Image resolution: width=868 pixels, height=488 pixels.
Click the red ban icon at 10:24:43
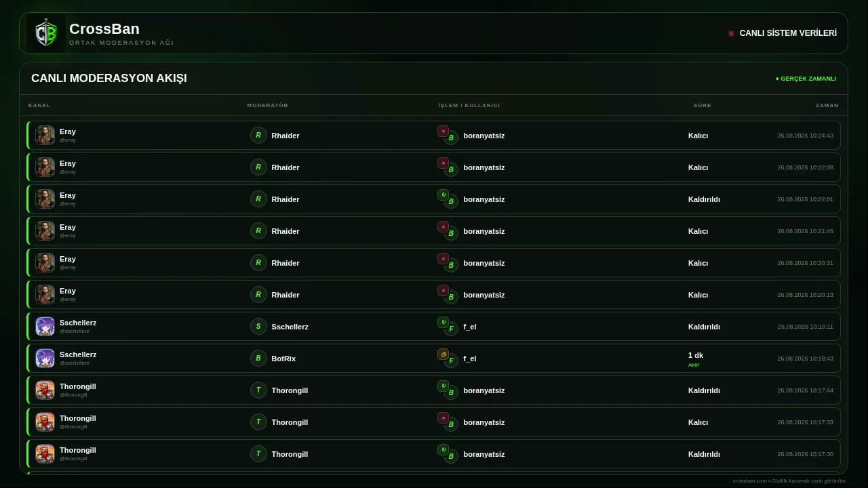(443, 131)
